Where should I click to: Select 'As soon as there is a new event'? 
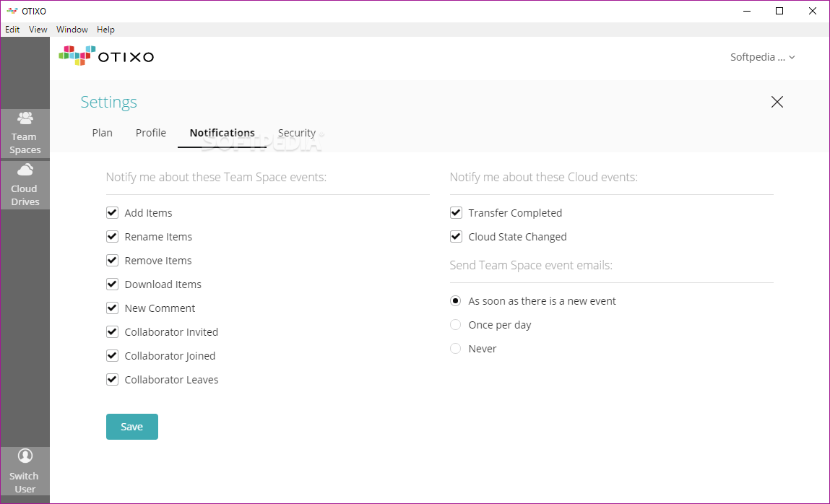tap(455, 301)
